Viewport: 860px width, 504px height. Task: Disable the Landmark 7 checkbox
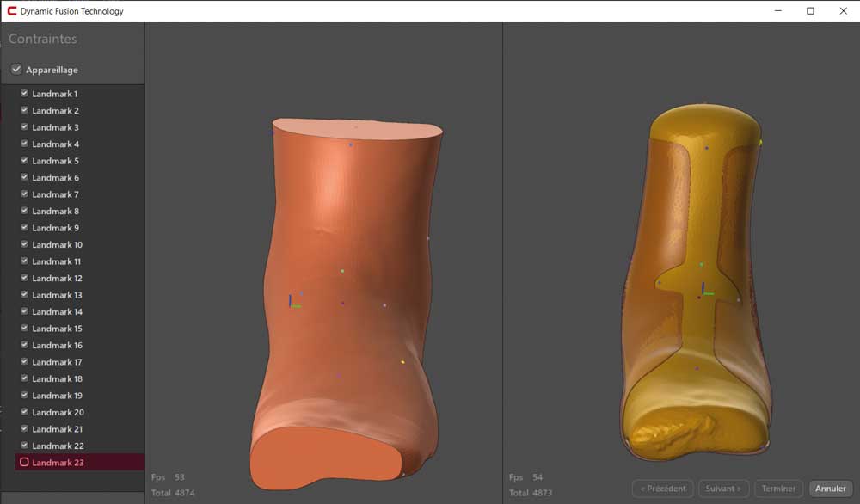(24, 194)
